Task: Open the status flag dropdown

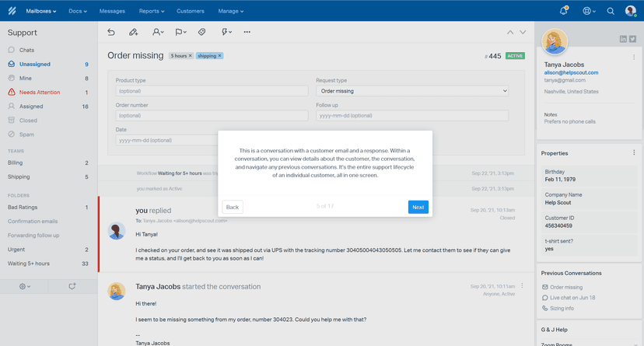Action: point(180,32)
